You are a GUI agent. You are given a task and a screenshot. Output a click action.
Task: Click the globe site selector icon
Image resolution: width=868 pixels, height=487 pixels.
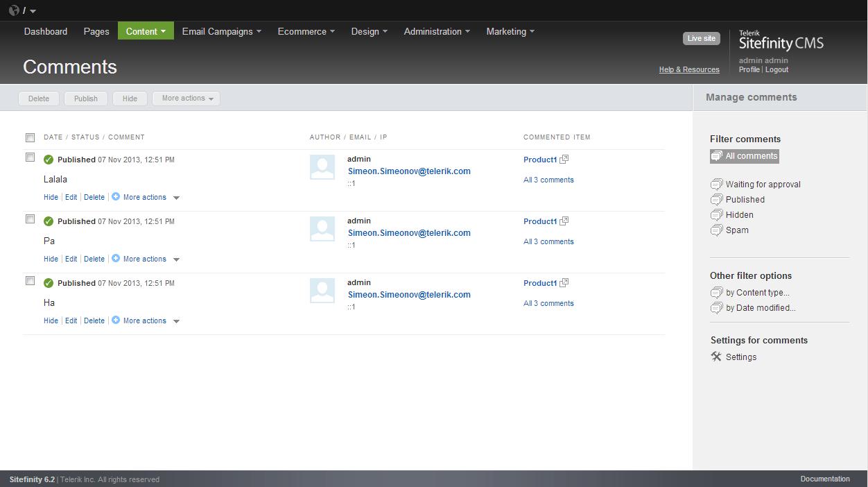point(14,10)
